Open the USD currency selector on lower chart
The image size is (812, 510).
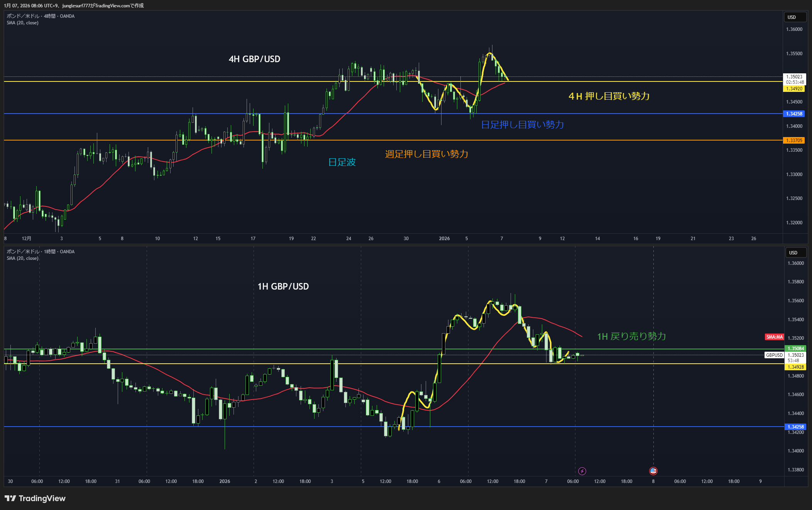pyautogui.click(x=796, y=253)
